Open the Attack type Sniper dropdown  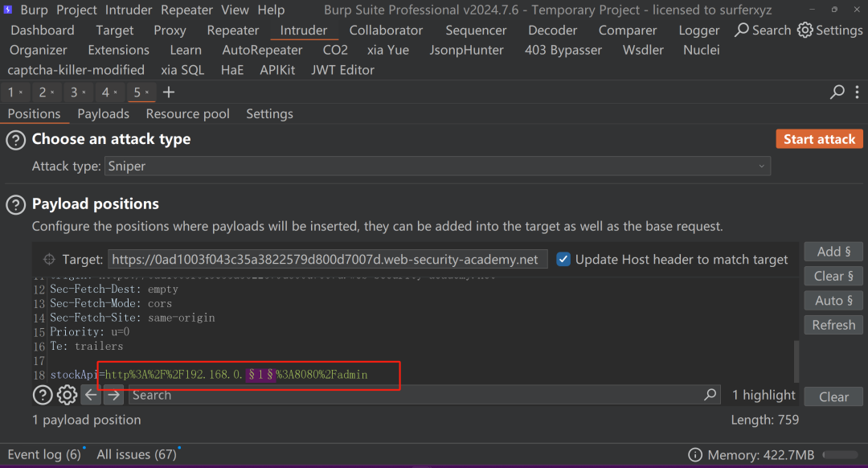pos(437,166)
